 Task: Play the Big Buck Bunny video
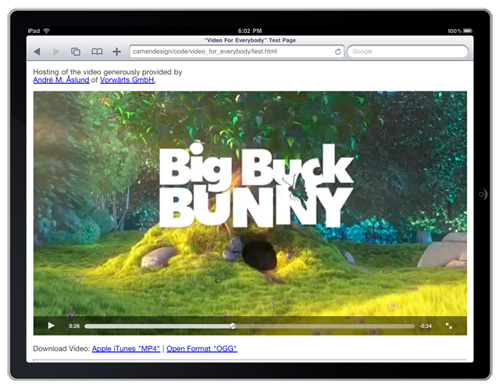pos(51,326)
